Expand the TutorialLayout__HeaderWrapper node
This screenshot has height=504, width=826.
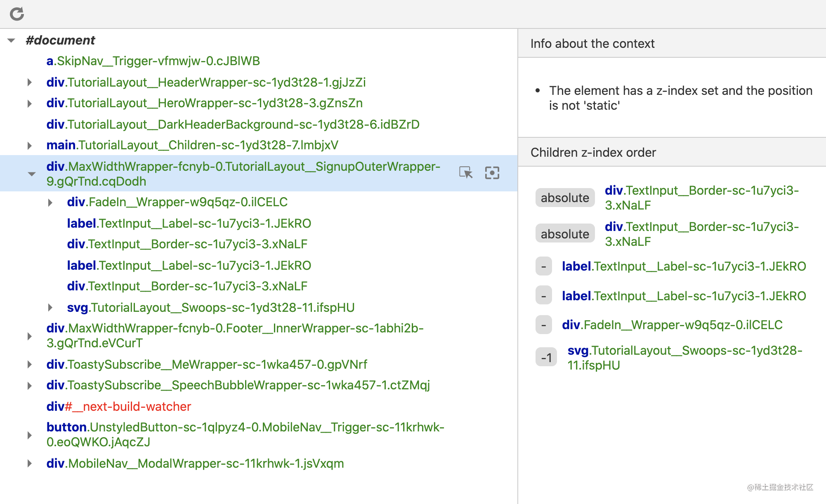pos(30,82)
